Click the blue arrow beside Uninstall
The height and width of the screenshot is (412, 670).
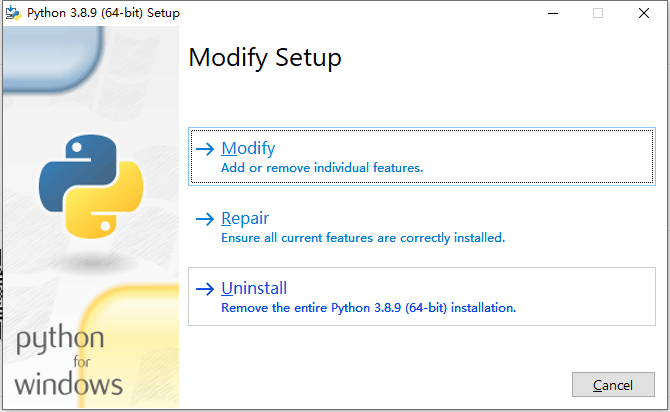coord(205,289)
